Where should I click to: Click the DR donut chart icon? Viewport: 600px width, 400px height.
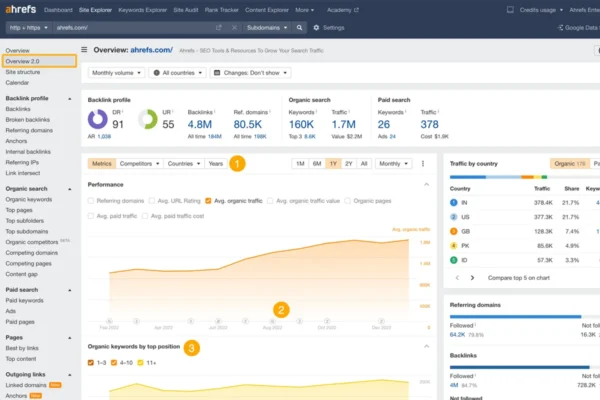(x=98, y=119)
